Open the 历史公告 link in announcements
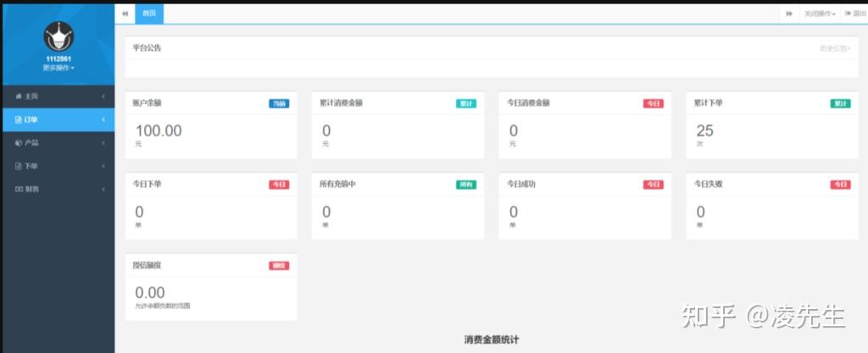This screenshot has height=353, width=868. (x=835, y=48)
